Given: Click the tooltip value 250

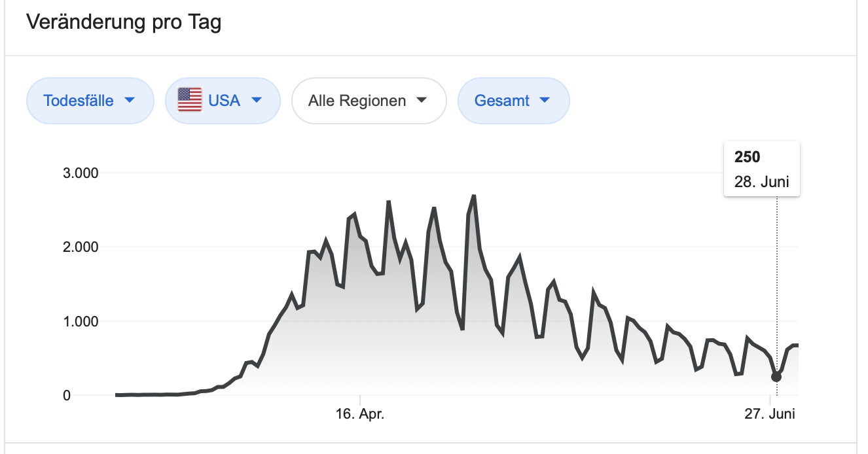Looking at the screenshot, I should [x=748, y=157].
